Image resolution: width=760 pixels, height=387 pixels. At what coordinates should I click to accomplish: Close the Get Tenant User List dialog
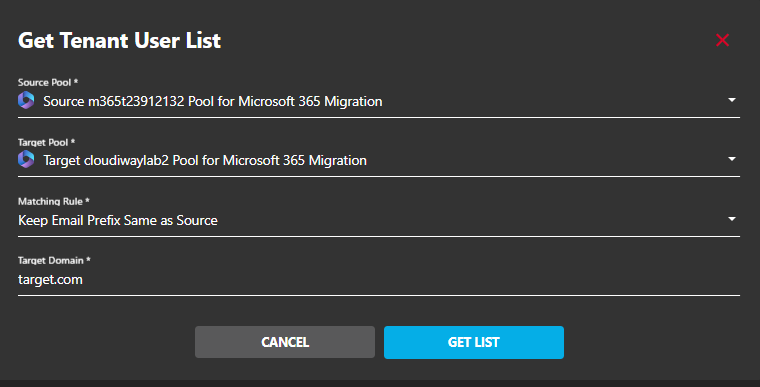pyautogui.click(x=722, y=40)
